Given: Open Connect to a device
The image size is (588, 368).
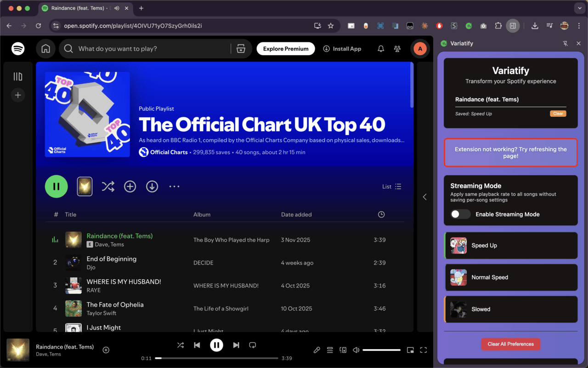Looking at the screenshot, I should coord(343,350).
